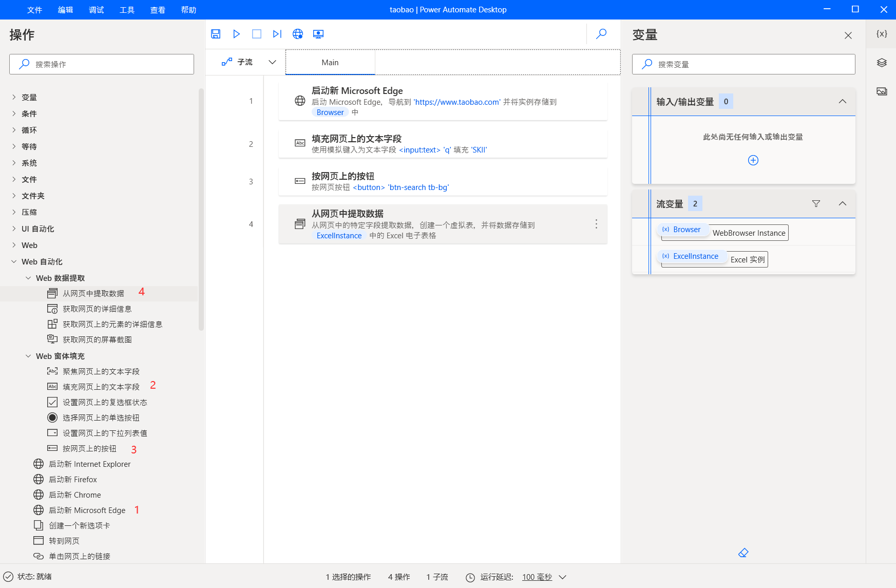This screenshot has width=896, height=588.
Task: Open the run delay dropdown arrow
Action: tap(563, 577)
